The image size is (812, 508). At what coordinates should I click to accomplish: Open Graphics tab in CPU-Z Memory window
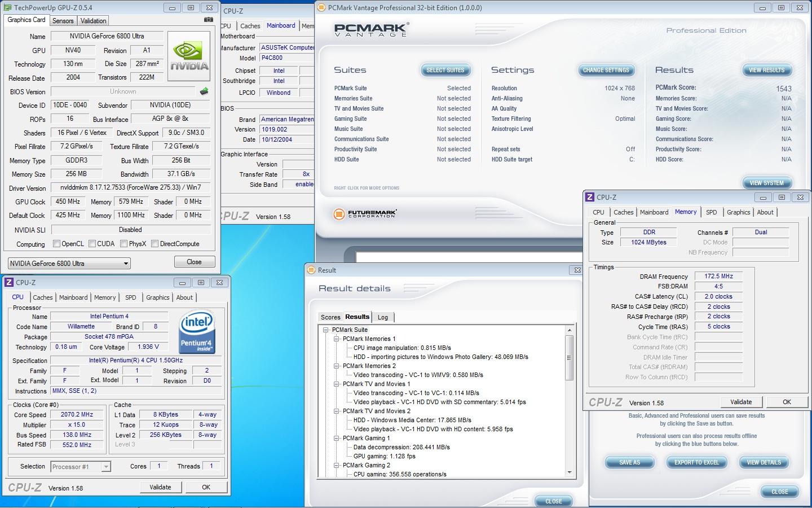point(738,212)
